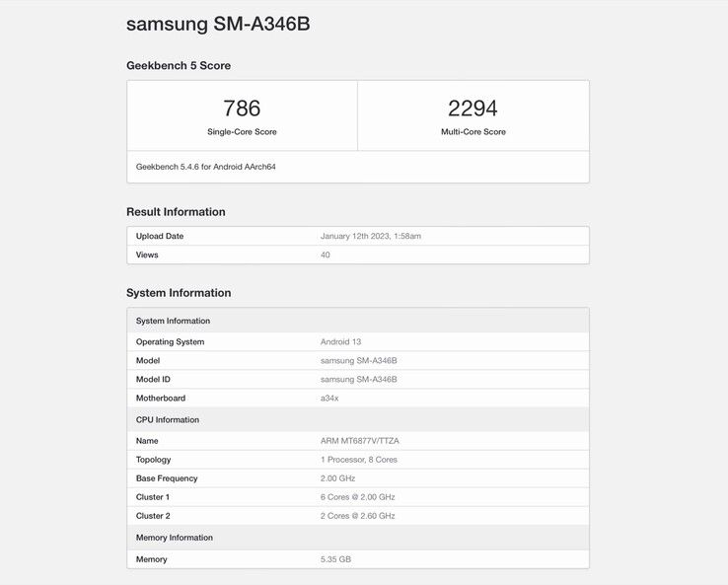Image resolution: width=728 pixels, height=585 pixels.
Task: Click the Memory value 5.35 GB
Action: click(x=335, y=559)
